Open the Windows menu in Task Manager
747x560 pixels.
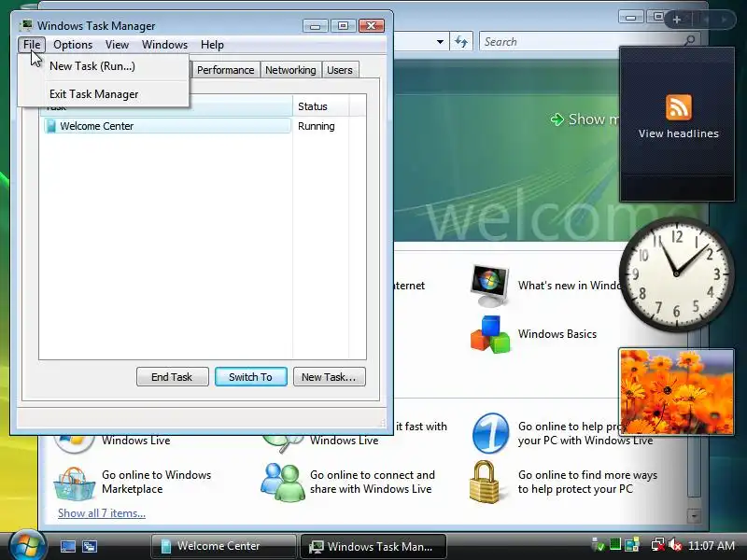pos(165,45)
